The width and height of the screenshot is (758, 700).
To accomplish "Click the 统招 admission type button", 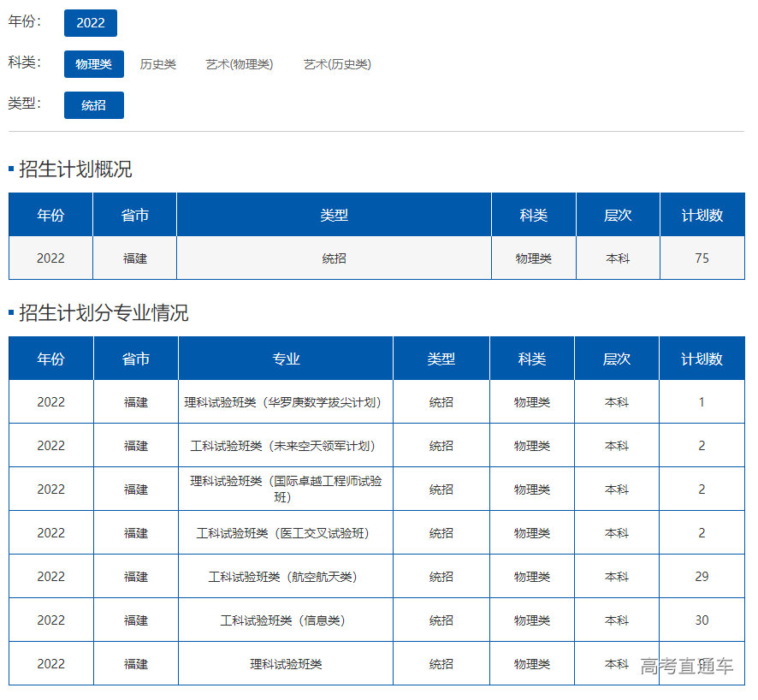I will pos(93,105).
